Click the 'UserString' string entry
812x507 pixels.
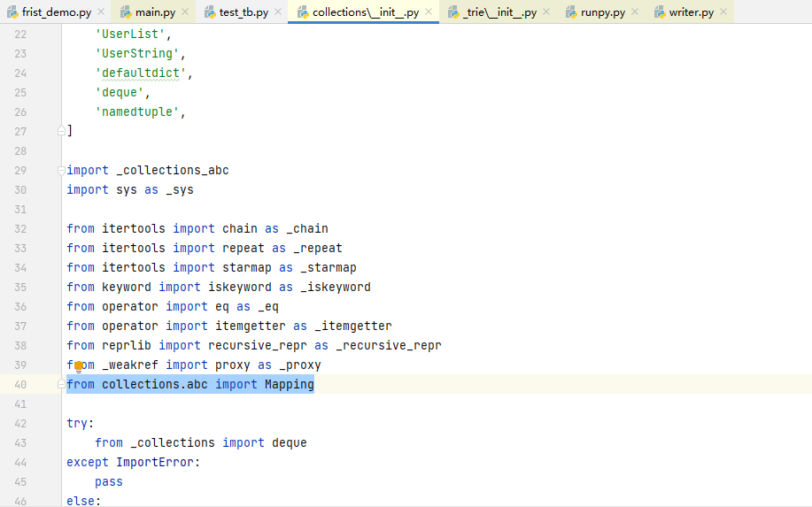tap(137, 53)
